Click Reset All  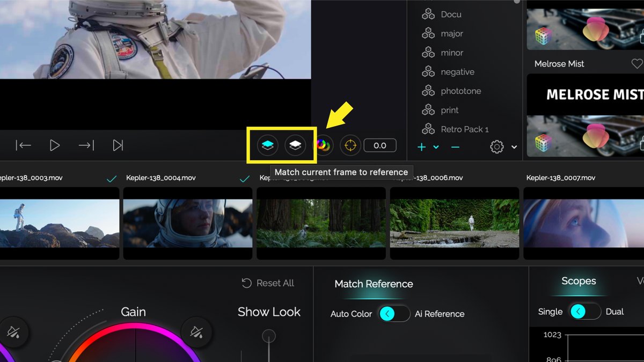(x=275, y=283)
